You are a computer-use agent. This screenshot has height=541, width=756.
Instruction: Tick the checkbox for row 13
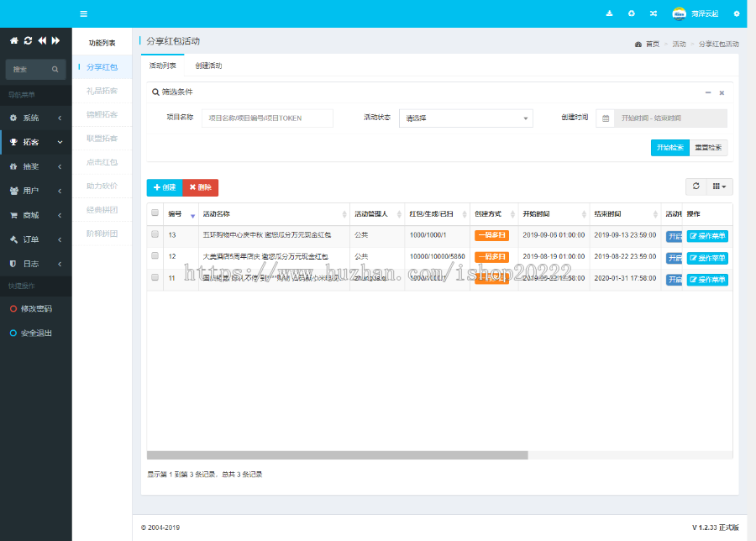155,234
